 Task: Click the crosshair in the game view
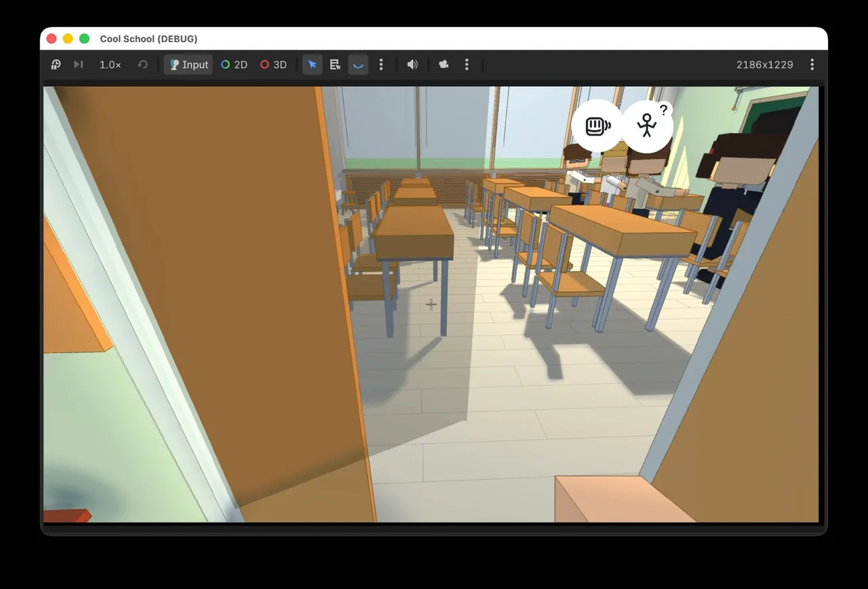tap(431, 305)
